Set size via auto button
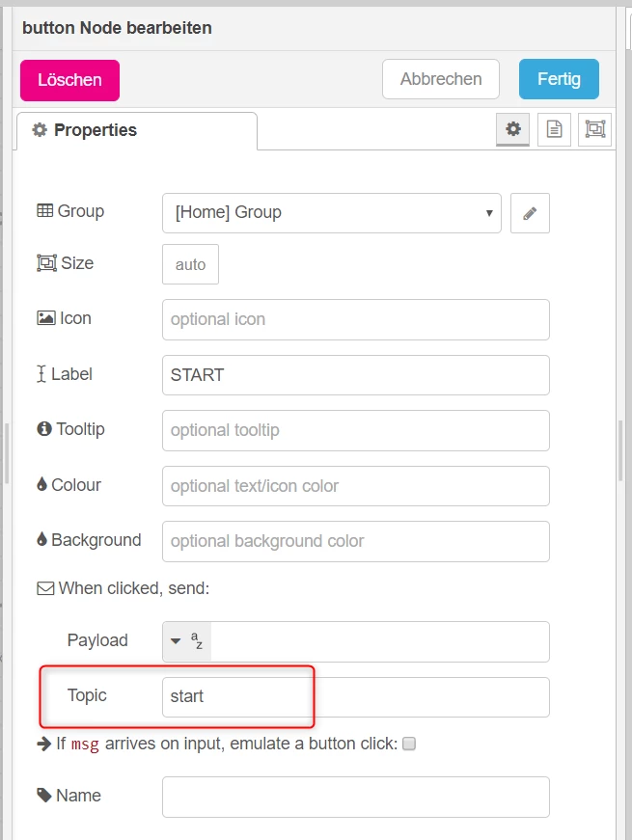The width and height of the screenshot is (632, 840). click(x=190, y=264)
